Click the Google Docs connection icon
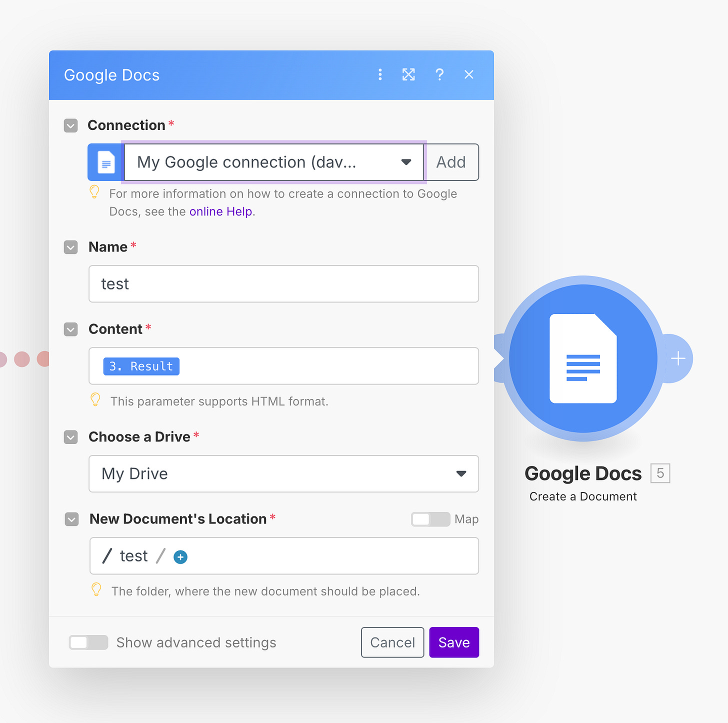Screen dimensions: 728x723 click(105, 162)
